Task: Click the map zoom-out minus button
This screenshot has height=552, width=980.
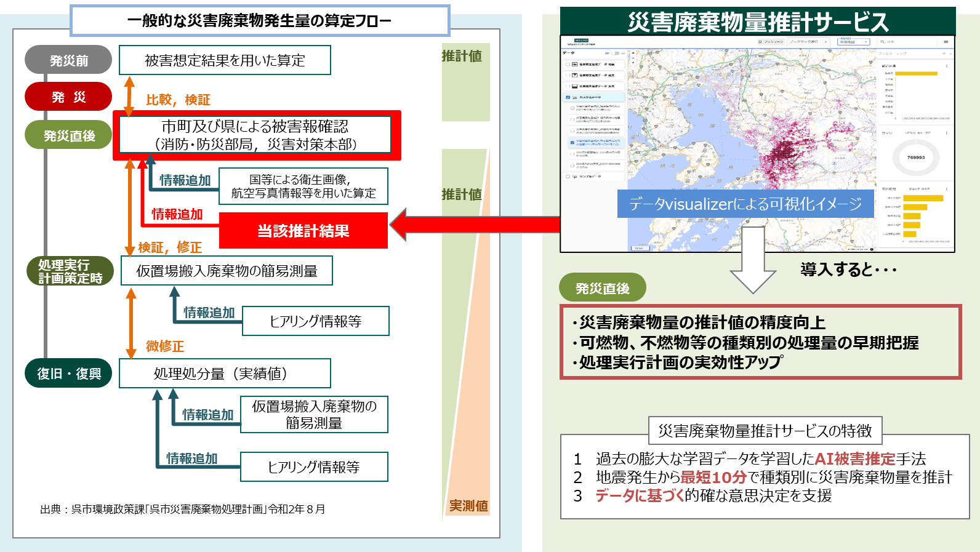Action: (632, 59)
